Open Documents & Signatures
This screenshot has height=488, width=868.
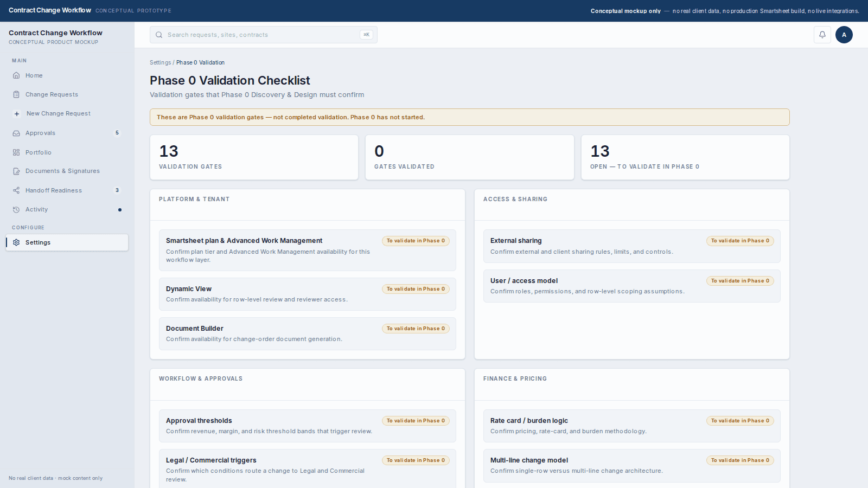[67, 171]
